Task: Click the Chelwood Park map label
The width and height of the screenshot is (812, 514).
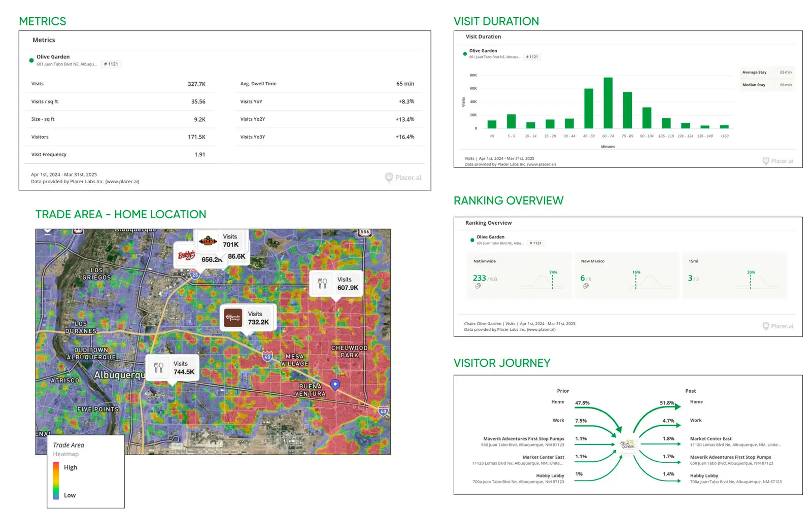Action: click(x=349, y=352)
